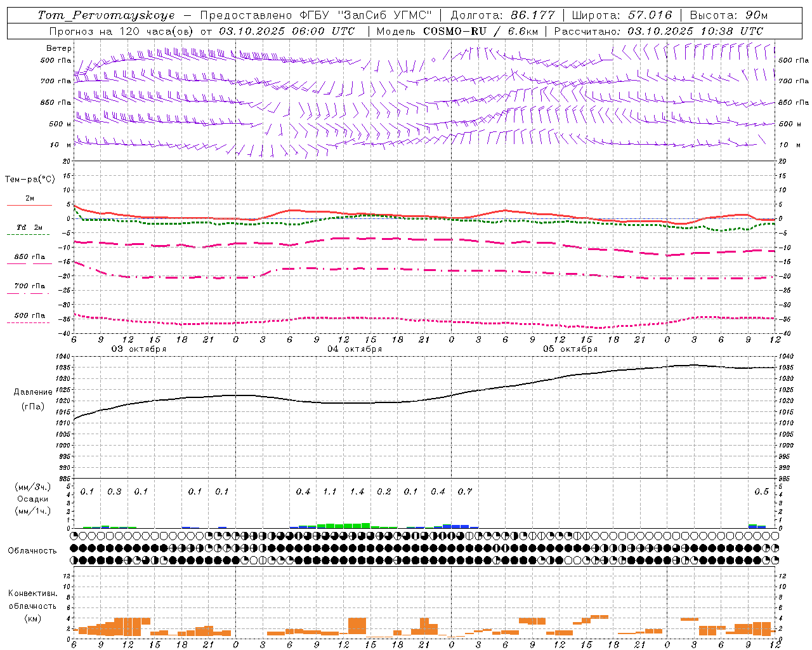Click the precipitation value 1.4

pyautogui.click(x=357, y=491)
